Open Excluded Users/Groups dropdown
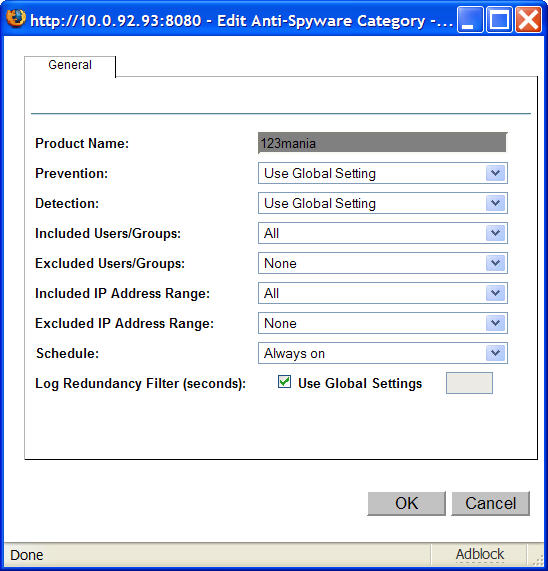Viewport: 548px width, 571px height. click(383, 263)
